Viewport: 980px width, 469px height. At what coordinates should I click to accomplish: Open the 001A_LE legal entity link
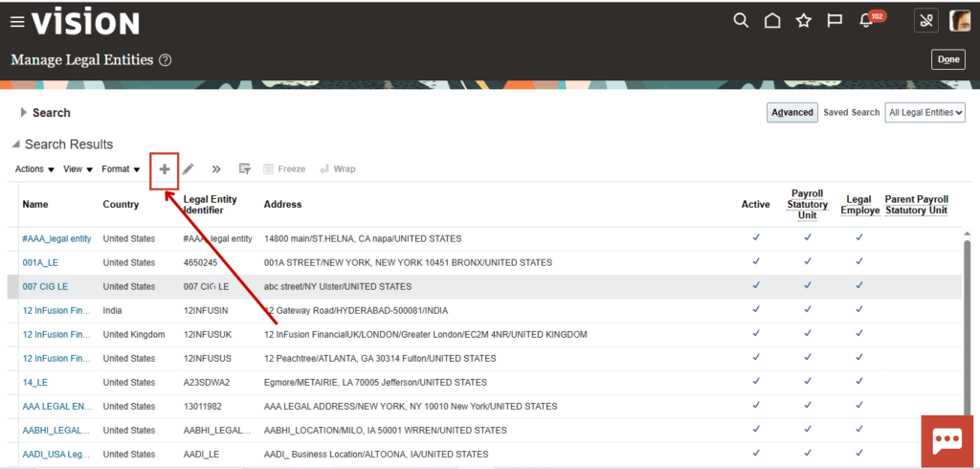40,262
